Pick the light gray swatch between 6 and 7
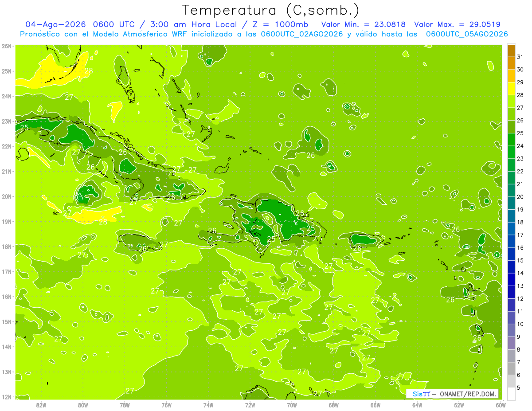 [x=511, y=368]
